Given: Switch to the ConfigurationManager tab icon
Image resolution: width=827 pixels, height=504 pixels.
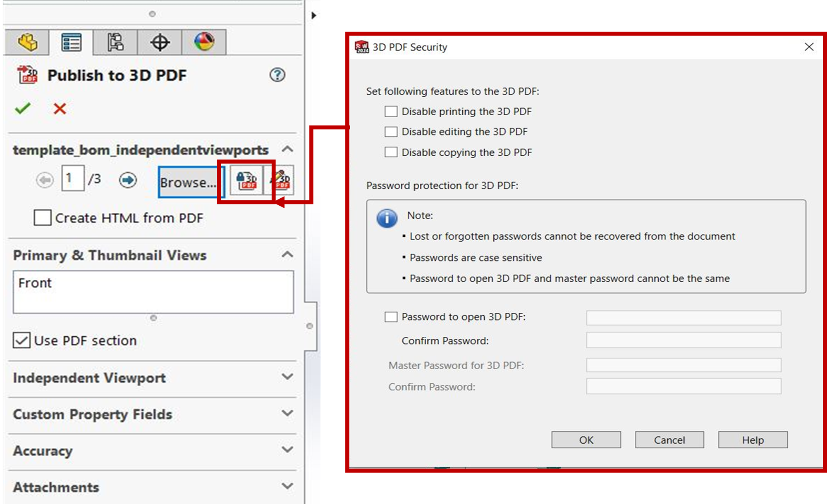Looking at the screenshot, I should [115, 42].
